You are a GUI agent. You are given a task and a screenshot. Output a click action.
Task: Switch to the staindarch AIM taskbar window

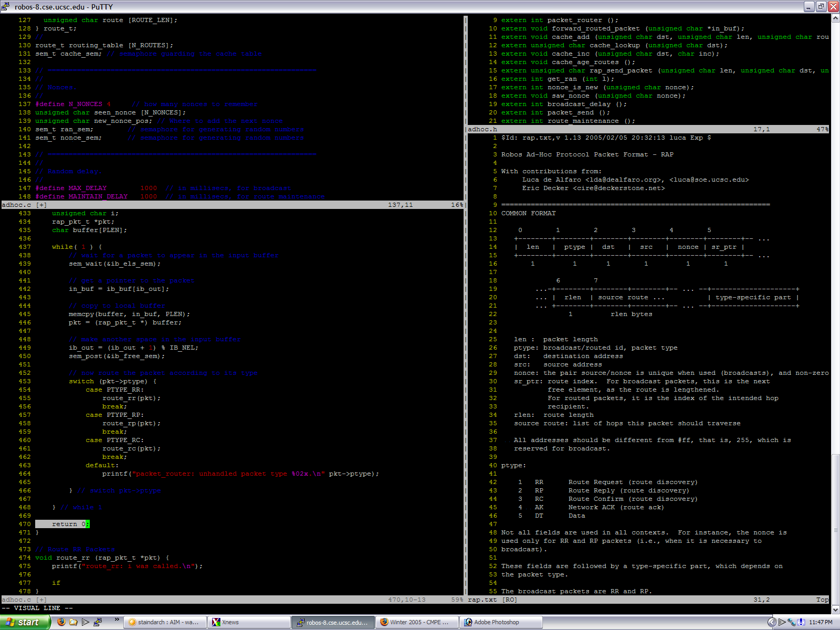(164, 622)
